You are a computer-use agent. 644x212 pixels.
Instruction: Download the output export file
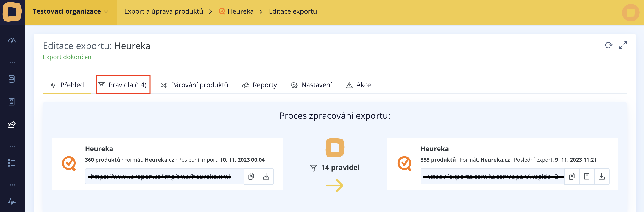pyautogui.click(x=602, y=176)
